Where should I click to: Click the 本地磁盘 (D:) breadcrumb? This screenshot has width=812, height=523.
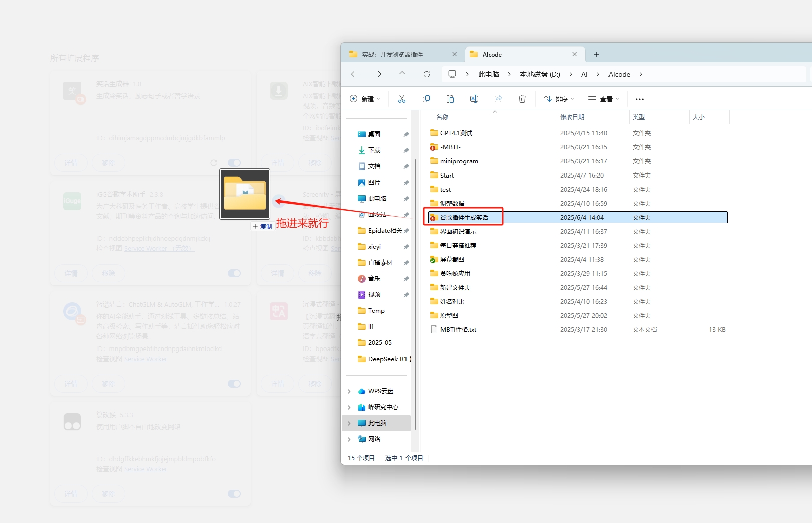pyautogui.click(x=539, y=74)
